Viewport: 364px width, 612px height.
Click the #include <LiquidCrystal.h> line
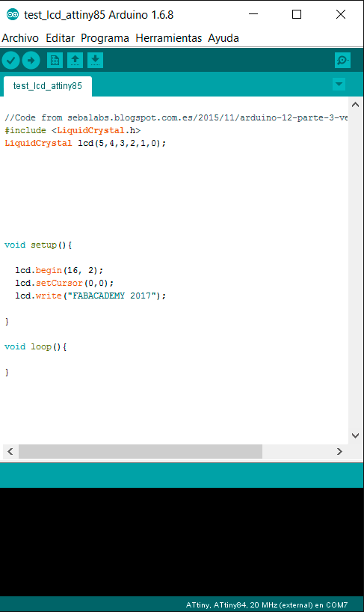coord(73,130)
